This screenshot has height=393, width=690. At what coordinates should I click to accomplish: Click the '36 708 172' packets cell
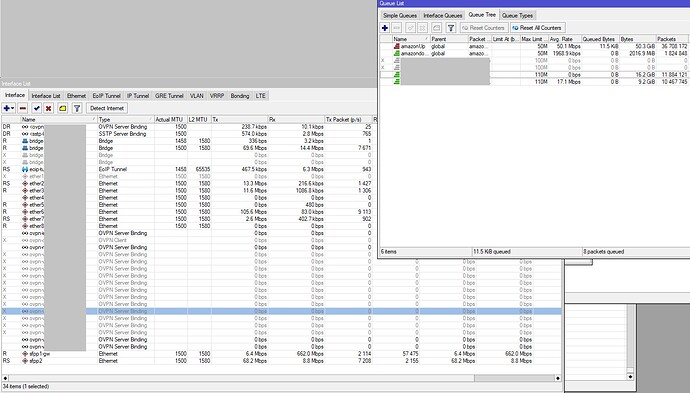(674, 46)
